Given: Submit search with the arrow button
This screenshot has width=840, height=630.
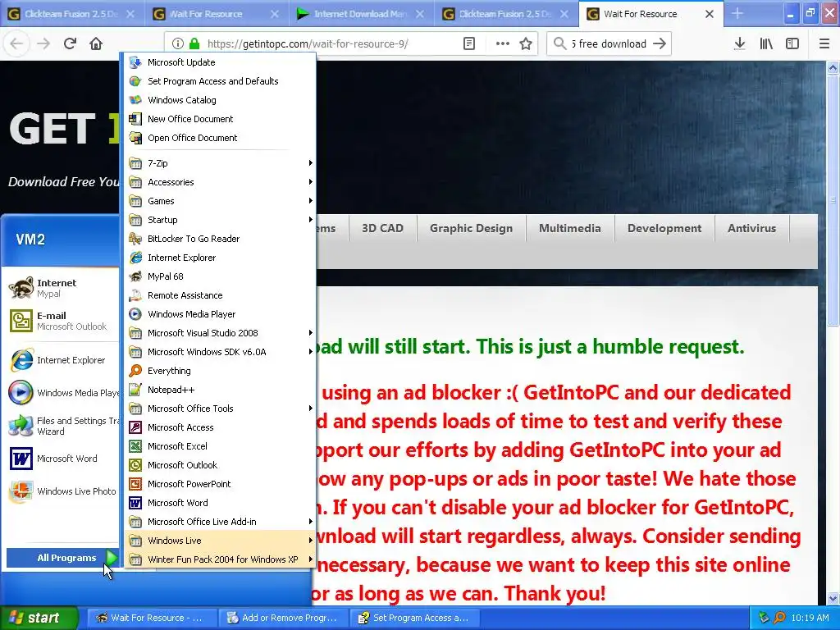Looking at the screenshot, I should click(660, 43).
